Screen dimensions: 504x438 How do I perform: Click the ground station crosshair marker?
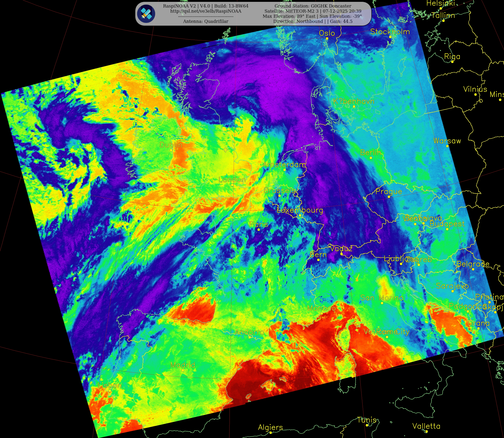point(225,150)
